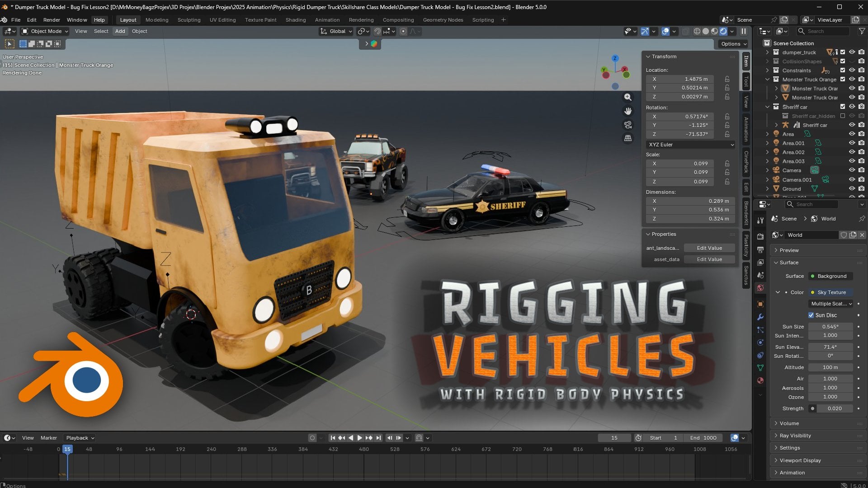Toggle camera view icon in viewport
Viewport: 868px width, 488px height.
click(x=628, y=125)
